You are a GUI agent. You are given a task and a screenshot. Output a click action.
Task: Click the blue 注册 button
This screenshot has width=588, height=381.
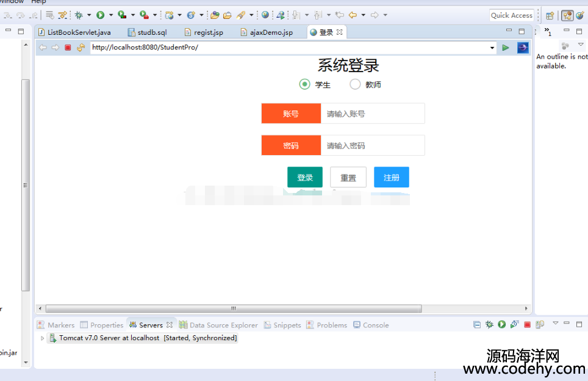pyautogui.click(x=392, y=177)
